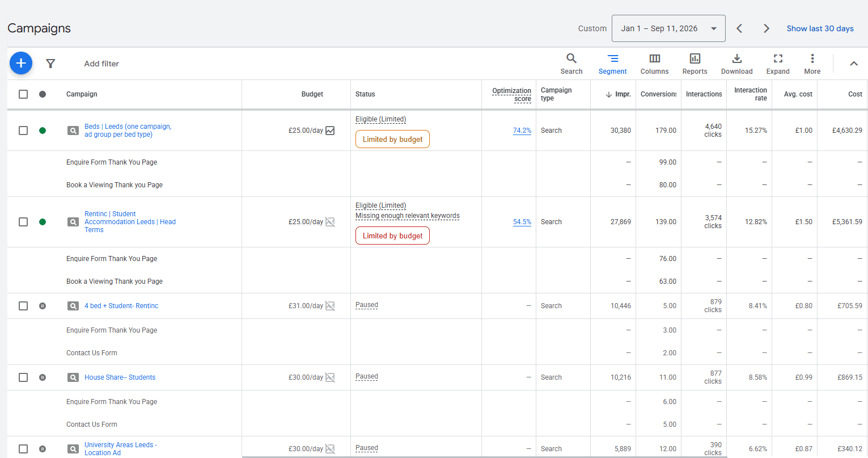This screenshot has width=868, height=458.
Task: Click the Missing enough relevant keywords status text
Action: 408,216
